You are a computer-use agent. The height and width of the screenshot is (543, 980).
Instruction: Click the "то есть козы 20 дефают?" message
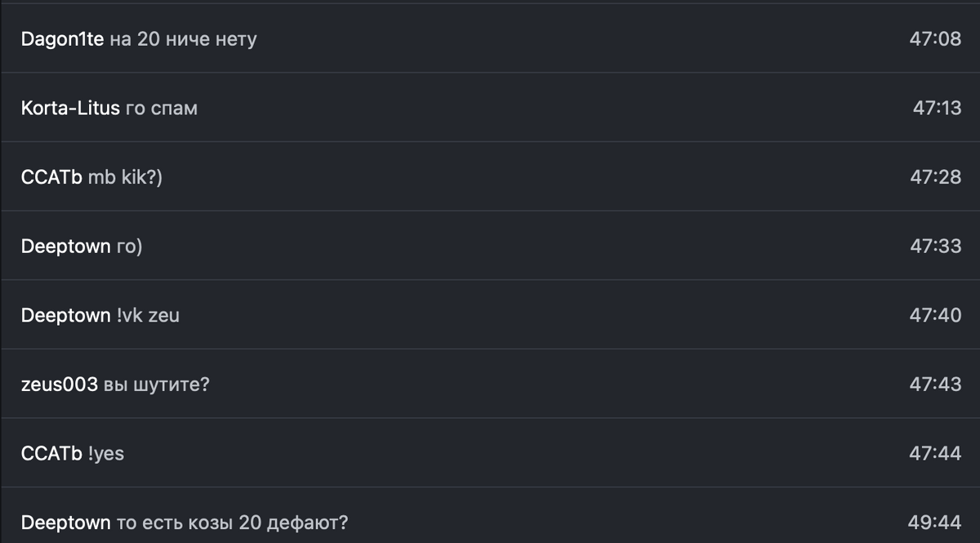(x=232, y=523)
